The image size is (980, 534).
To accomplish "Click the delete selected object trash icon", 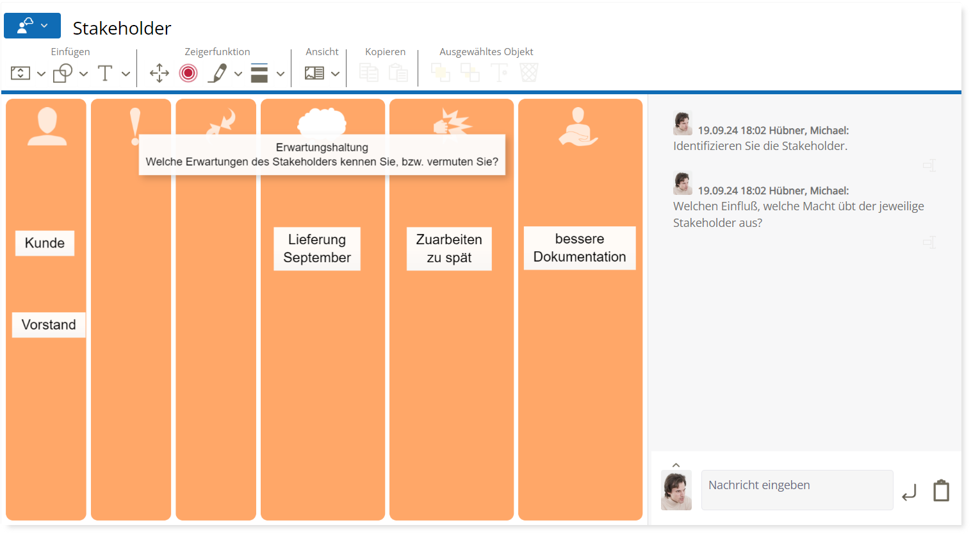I will 529,72.
